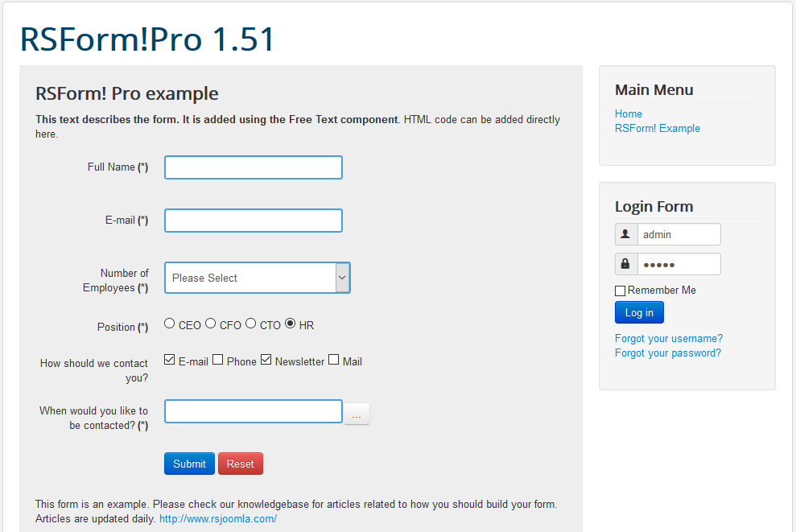Click the When would you like label

pos(94,418)
